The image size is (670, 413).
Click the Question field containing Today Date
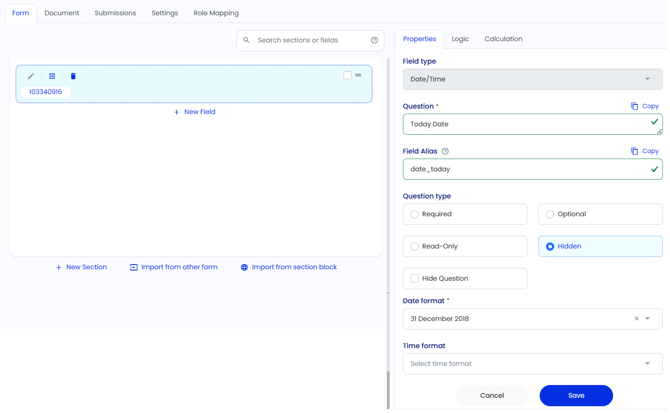tap(532, 124)
